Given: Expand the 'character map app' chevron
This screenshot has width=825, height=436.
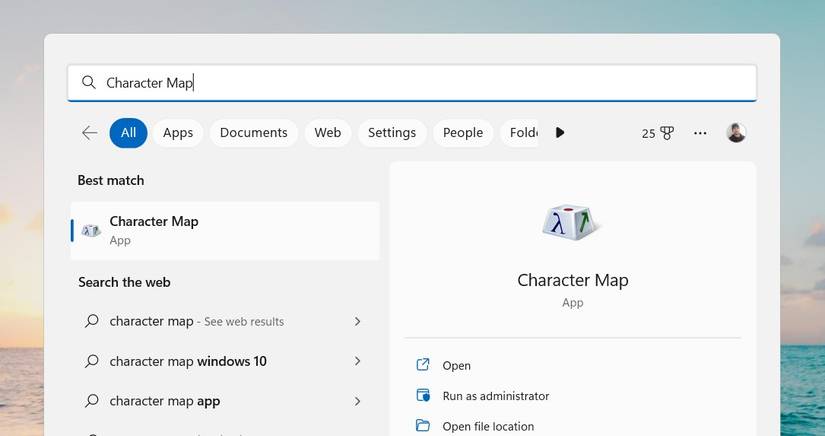Looking at the screenshot, I should pos(357,401).
